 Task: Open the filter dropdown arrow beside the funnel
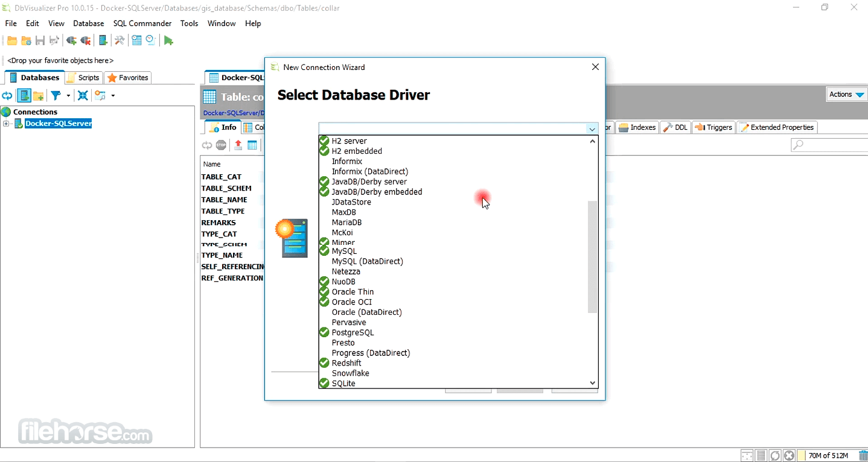point(68,95)
